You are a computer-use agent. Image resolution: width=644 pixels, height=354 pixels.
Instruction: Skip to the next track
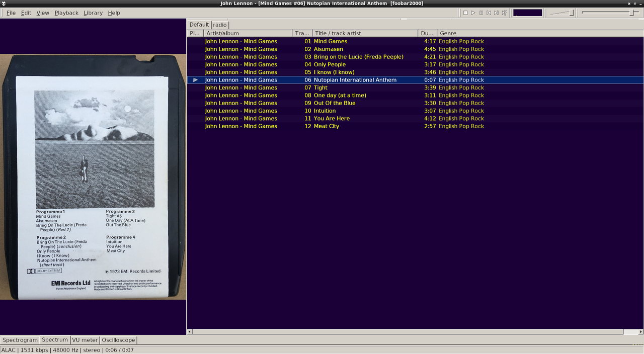(x=496, y=13)
